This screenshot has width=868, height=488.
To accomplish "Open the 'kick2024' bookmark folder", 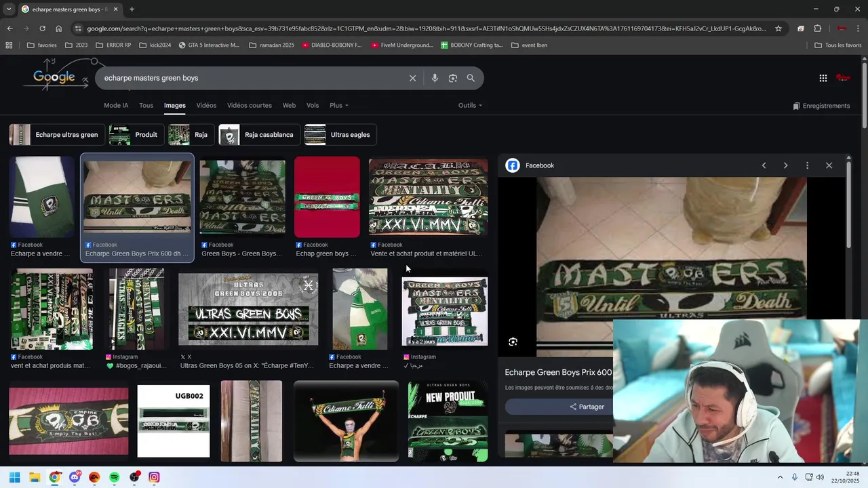I will [x=155, y=45].
